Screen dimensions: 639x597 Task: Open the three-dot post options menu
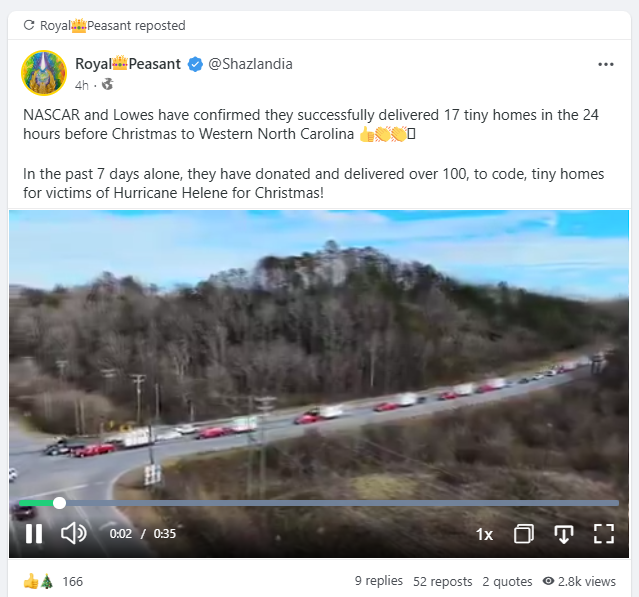[x=606, y=64]
